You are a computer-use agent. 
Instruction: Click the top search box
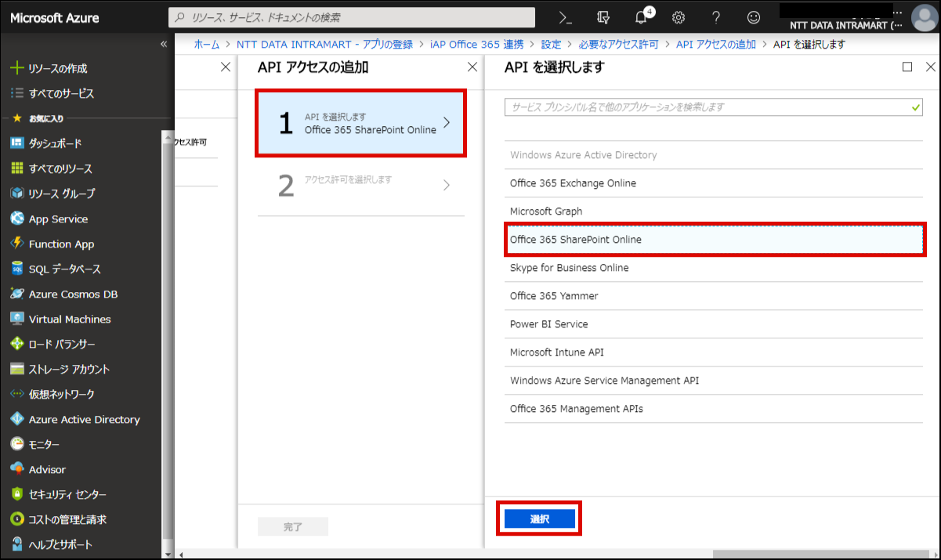352,17
